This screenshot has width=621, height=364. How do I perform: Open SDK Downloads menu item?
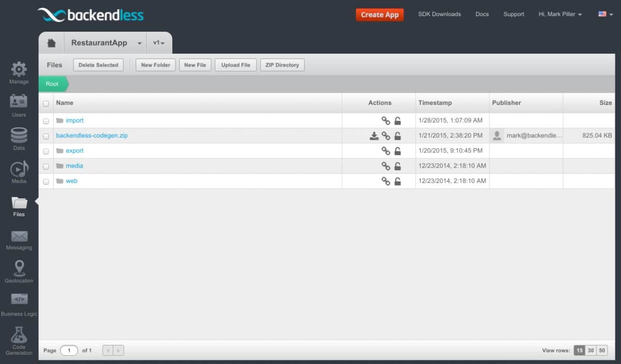pos(439,14)
